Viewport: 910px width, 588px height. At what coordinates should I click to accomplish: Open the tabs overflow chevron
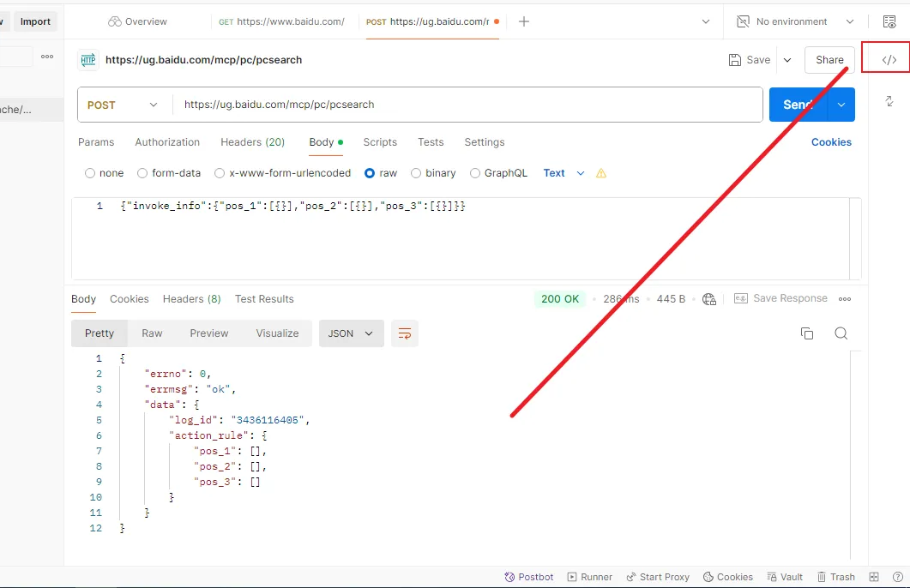(706, 21)
